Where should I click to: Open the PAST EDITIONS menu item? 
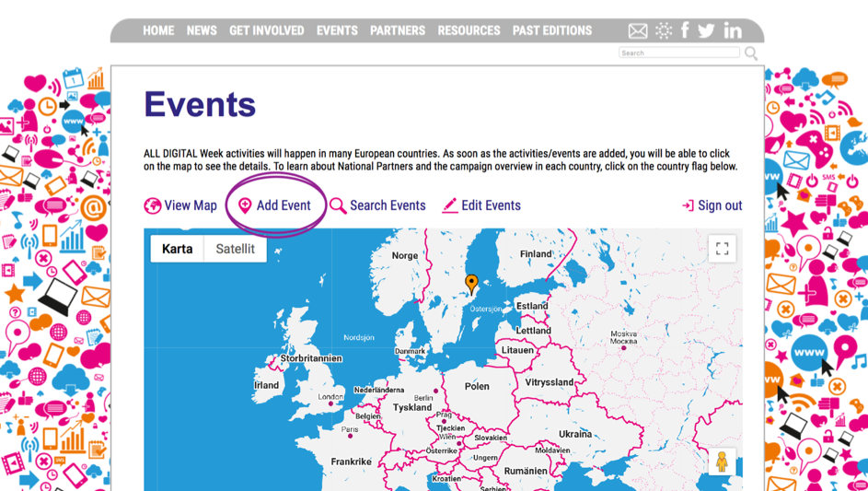(552, 30)
